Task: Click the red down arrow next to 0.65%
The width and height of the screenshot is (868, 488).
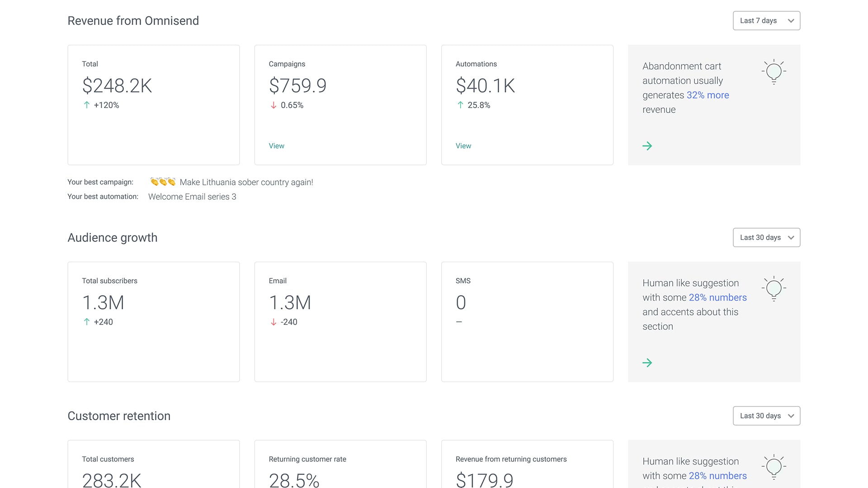Action: click(273, 105)
